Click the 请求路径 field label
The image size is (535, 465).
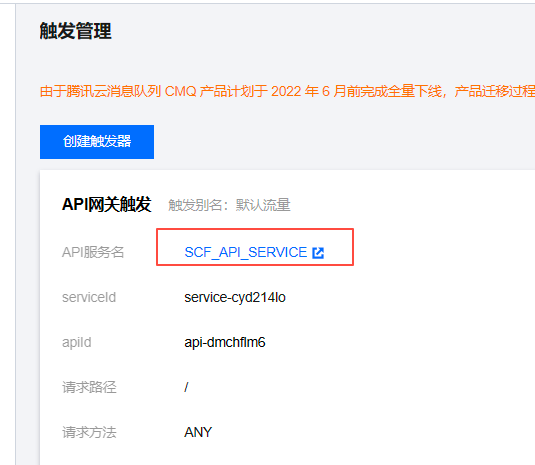point(89,387)
